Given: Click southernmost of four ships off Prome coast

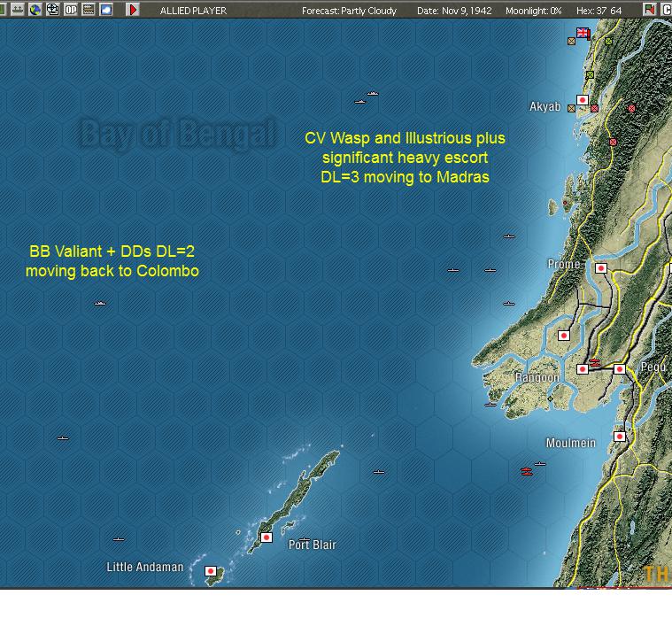Looking at the screenshot, I should 509,304.
